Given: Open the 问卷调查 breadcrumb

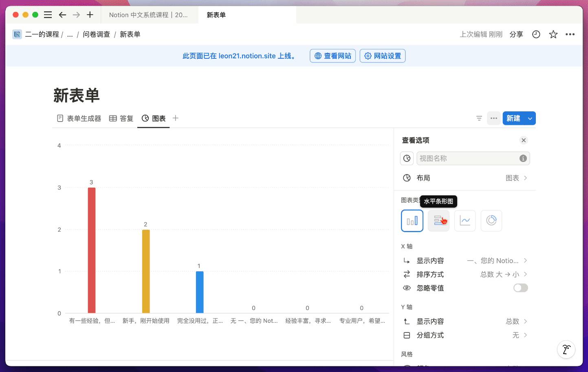Looking at the screenshot, I should click(x=97, y=34).
